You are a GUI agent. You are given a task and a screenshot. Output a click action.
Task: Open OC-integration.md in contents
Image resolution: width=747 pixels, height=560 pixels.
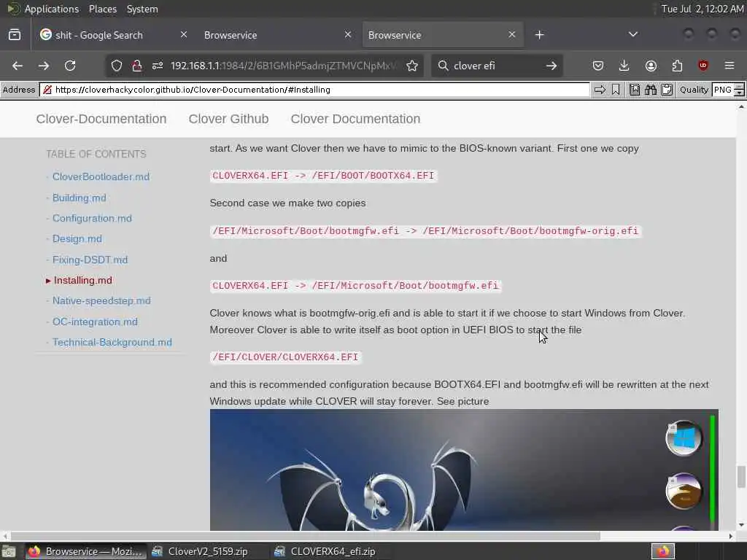click(95, 322)
